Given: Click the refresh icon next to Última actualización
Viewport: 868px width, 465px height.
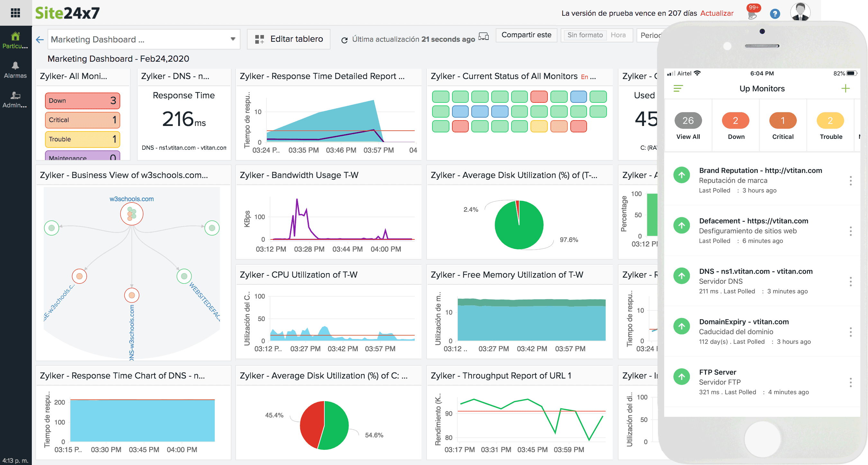Looking at the screenshot, I should pyautogui.click(x=344, y=40).
